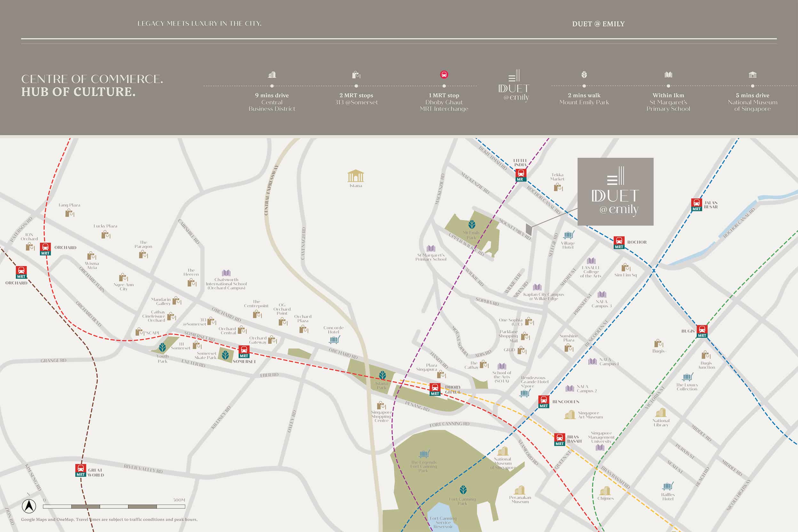Screen dimensions: 798x532
Task: Click the leaf icon above '2 mins walk'
Action: [584, 74]
